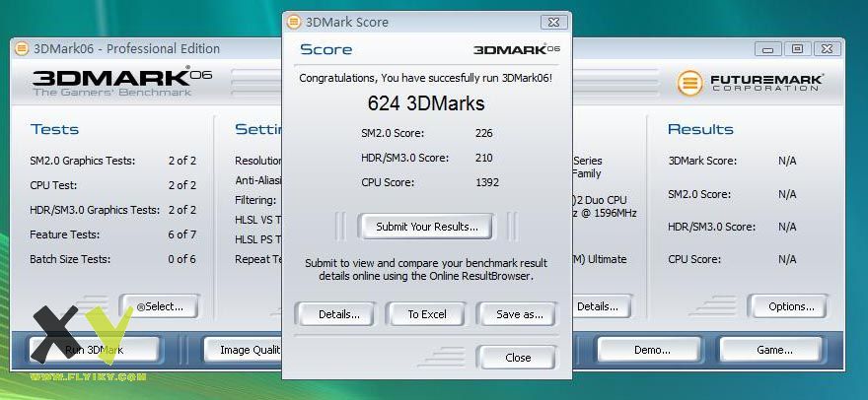Click the Futuremark Corporation logo
This screenshot has height=400, width=868.
[750, 83]
